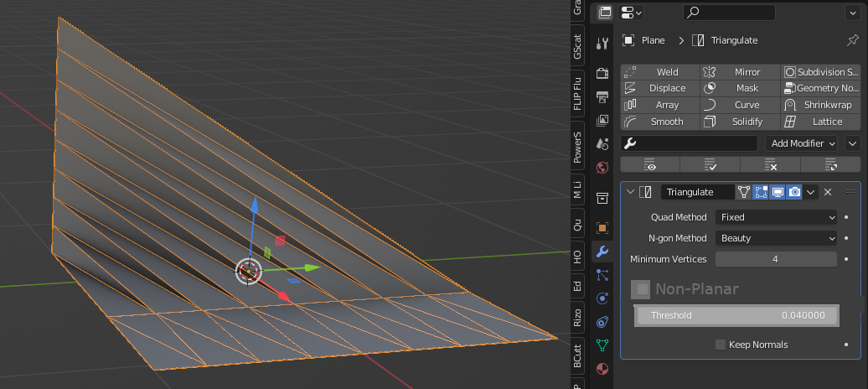Tick the Non-Planar checkbox

pyautogui.click(x=642, y=288)
